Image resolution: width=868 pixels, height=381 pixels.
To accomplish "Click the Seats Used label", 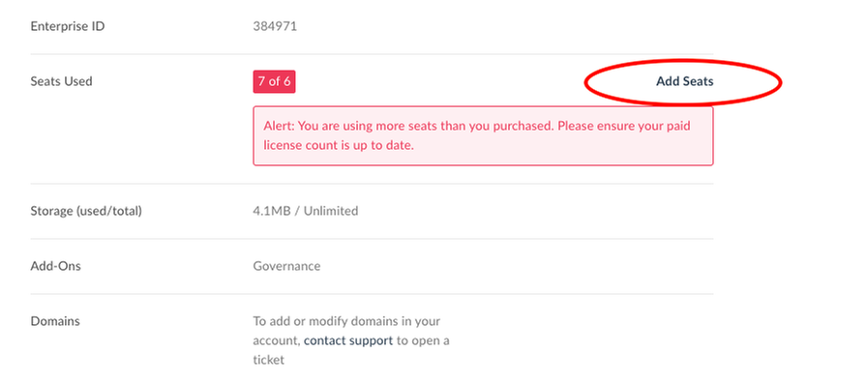I will 61,81.
